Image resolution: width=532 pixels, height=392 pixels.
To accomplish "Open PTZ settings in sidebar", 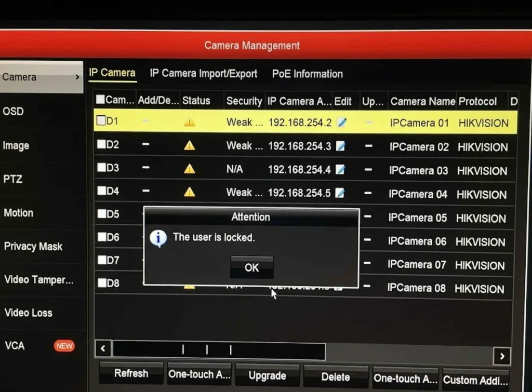I will (13, 179).
